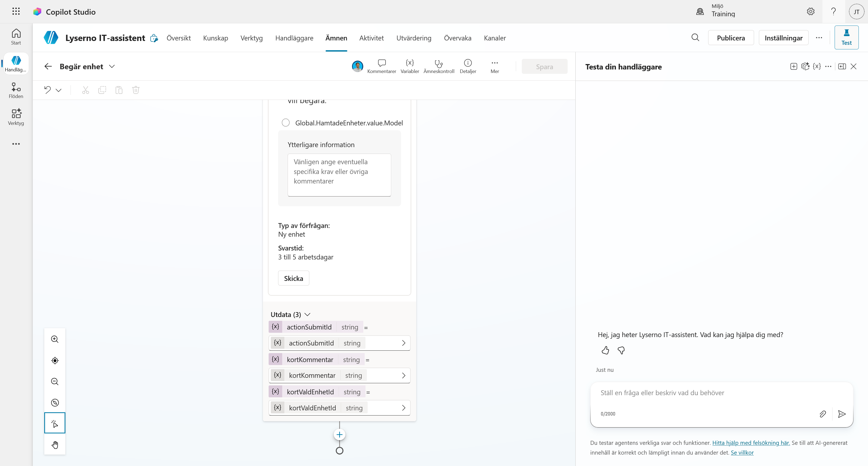The width and height of the screenshot is (868, 466).
Task: Click the thumbs down on greeting message
Action: [x=621, y=350]
